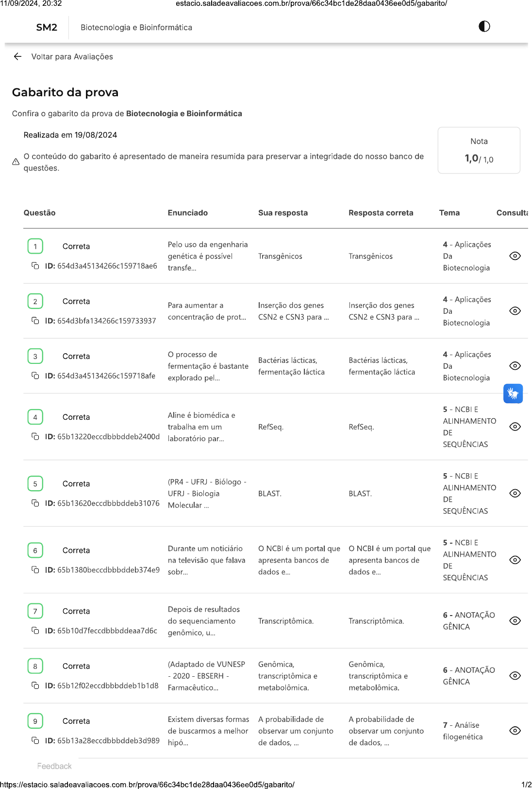Click the SM2 logo in header
Image resolution: width=532 pixels, height=789 pixels.
coord(47,28)
